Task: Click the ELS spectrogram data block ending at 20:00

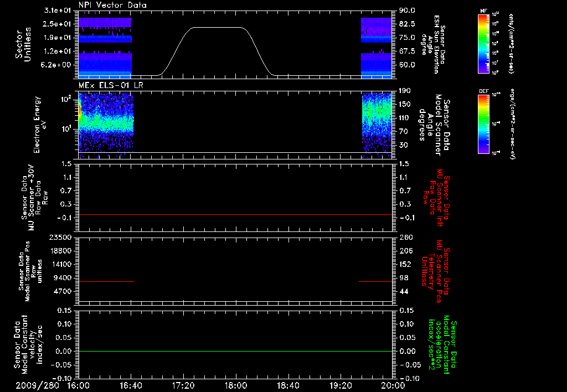Action: pos(377,125)
